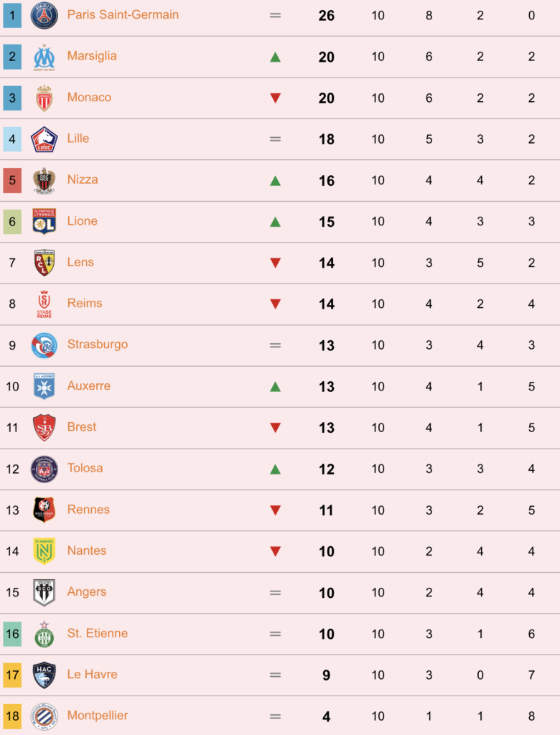
Task: Click the Nantes yellow crest
Action: pyautogui.click(x=44, y=551)
